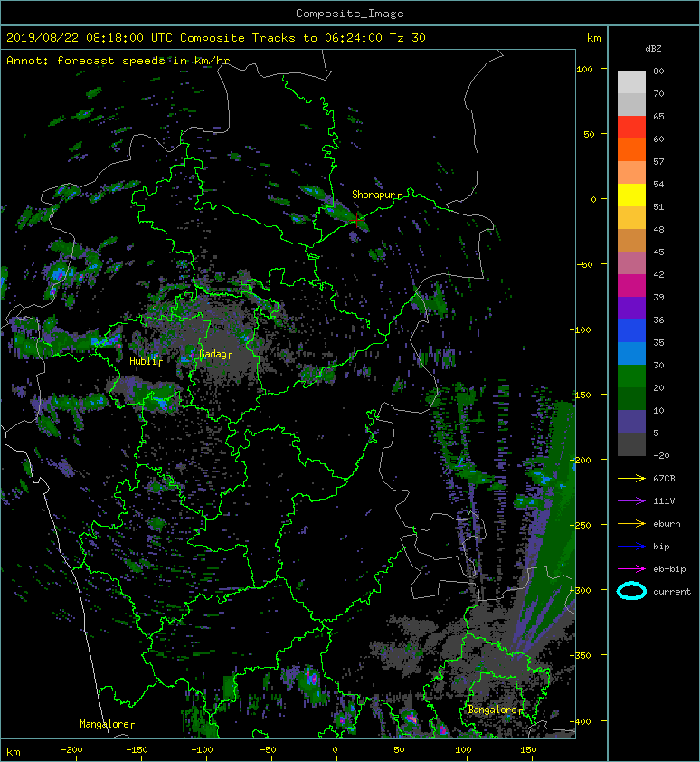Click the Hubli city label

pyautogui.click(x=146, y=361)
